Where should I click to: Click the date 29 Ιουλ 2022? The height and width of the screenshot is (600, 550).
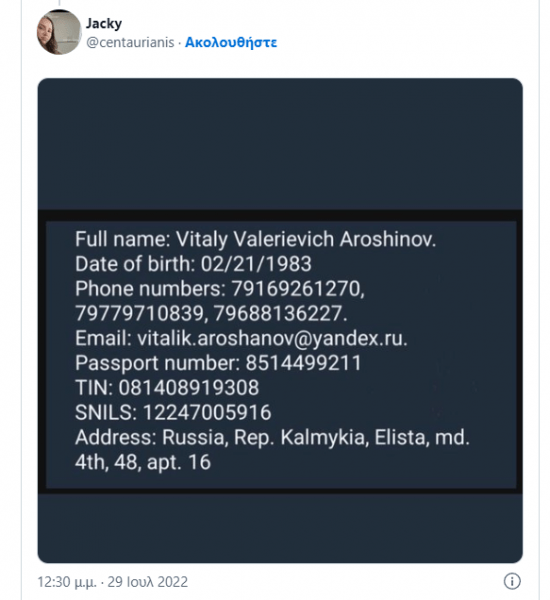[x=147, y=582]
